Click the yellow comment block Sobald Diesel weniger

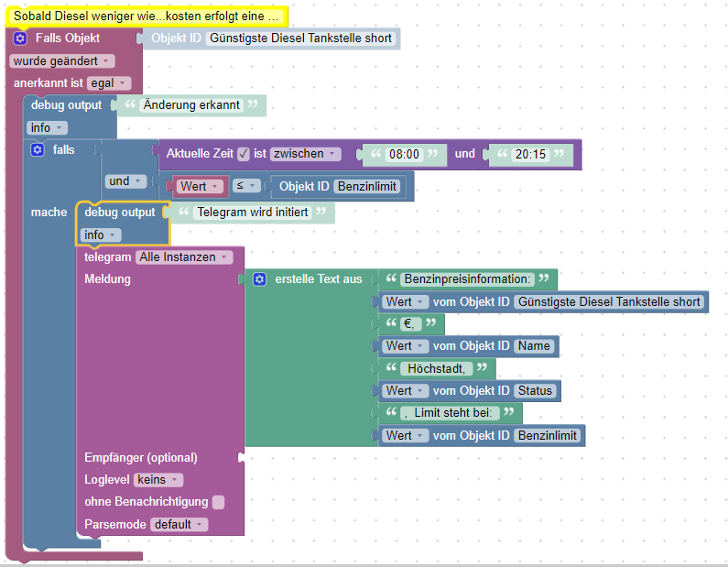click(x=147, y=16)
